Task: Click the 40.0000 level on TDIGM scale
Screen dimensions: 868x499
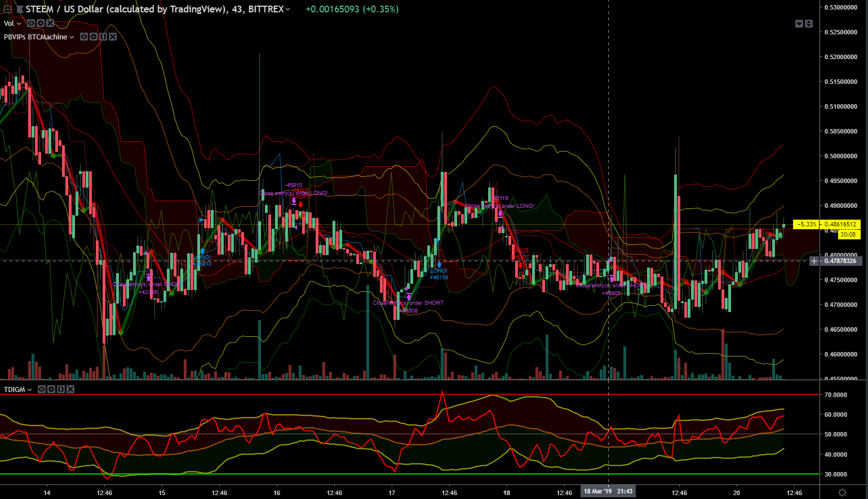Action: (836, 455)
